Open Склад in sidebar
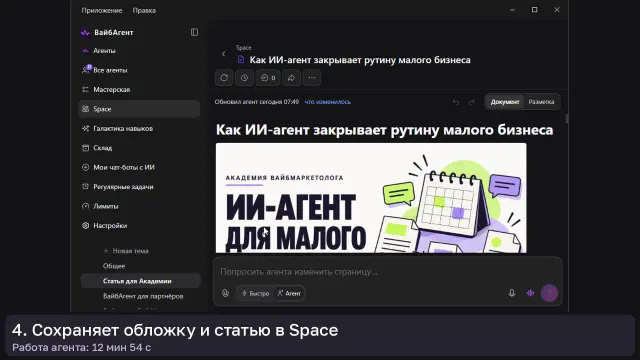The width and height of the screenshot is (640, 360). point(139,148)
